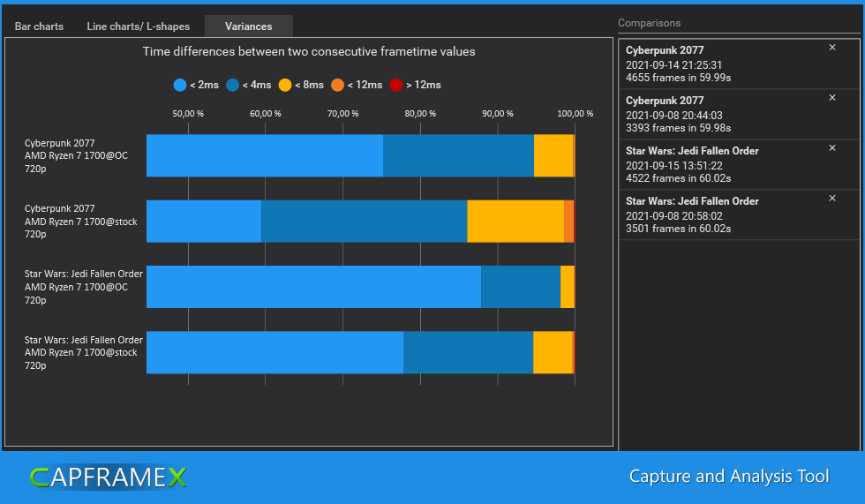The height and width of the screenshot is (504, 865).
Task: Click the Star Wars @stock < 4ms bar segment
Action: (469, 352)
